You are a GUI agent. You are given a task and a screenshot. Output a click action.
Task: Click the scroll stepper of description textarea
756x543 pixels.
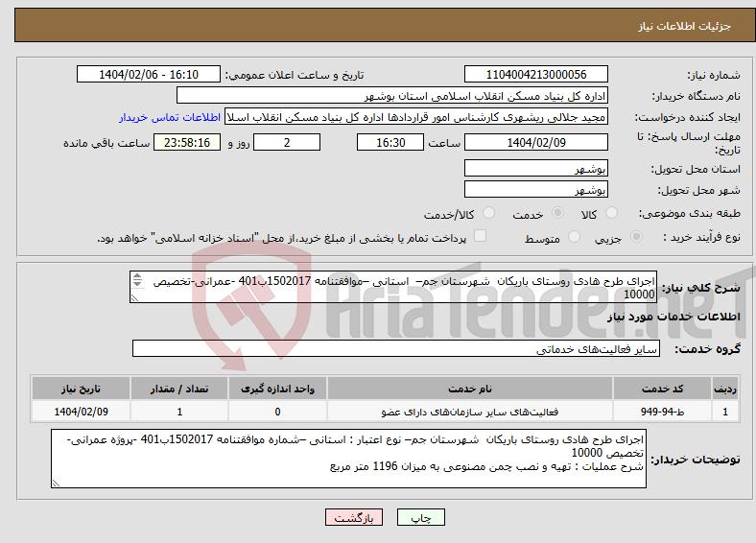pos(137,280)
